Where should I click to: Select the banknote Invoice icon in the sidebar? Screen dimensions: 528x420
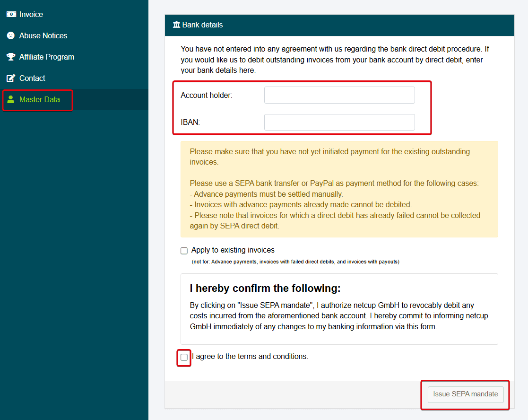click(x=11, y=14)
